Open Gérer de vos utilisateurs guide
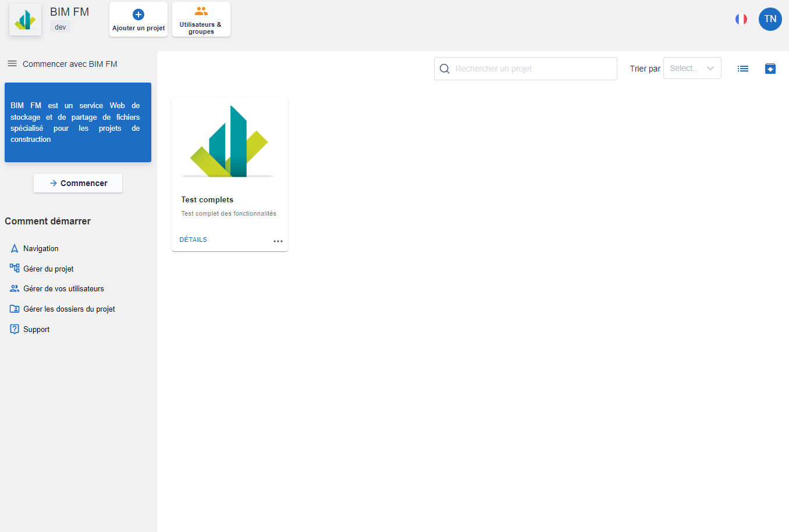 (x=63, y=289)
